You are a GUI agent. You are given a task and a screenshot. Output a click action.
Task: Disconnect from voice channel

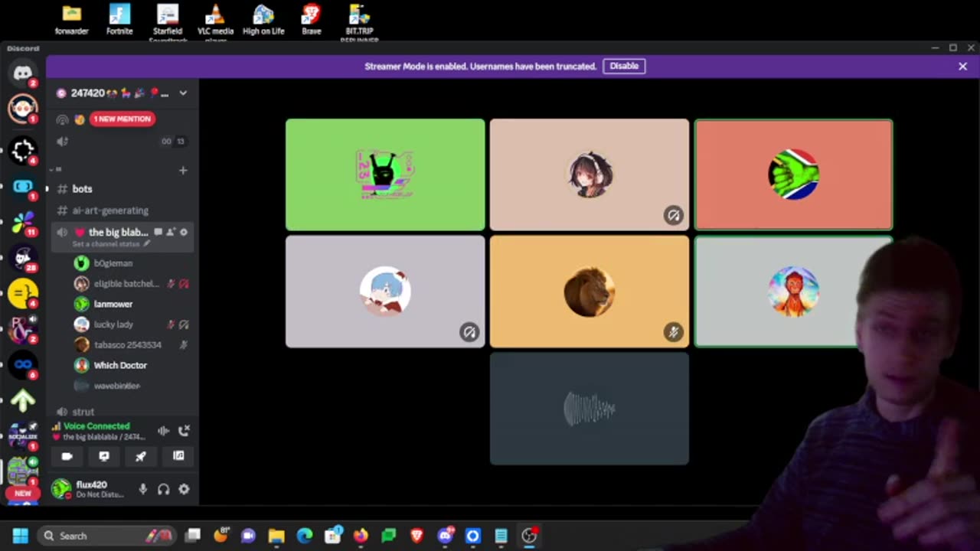184,431
